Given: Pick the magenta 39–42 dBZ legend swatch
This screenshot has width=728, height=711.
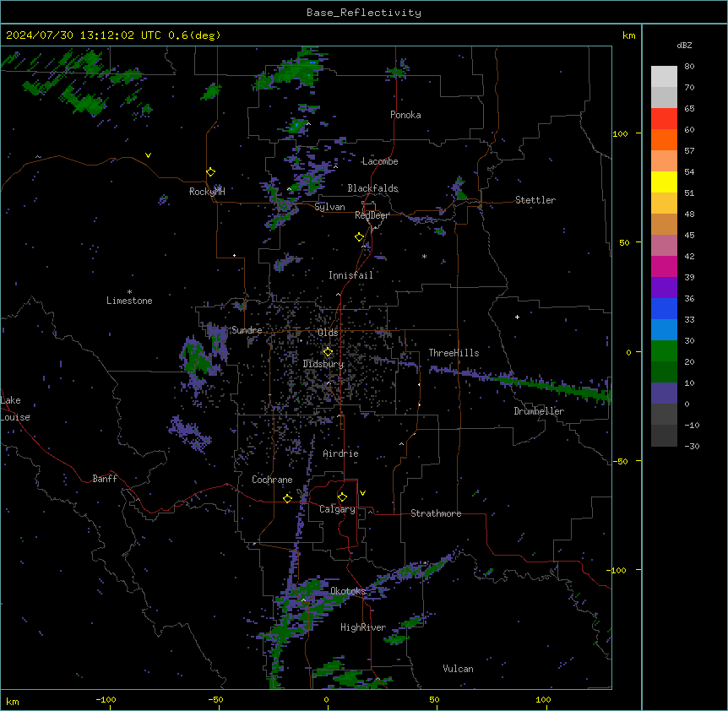Looking at the screenshot, I should [664, 266].
